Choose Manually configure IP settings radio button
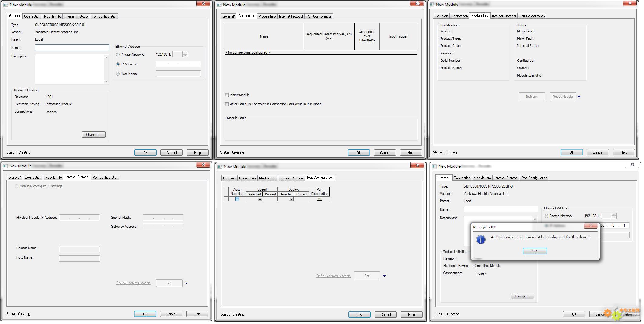 (17, 186)
